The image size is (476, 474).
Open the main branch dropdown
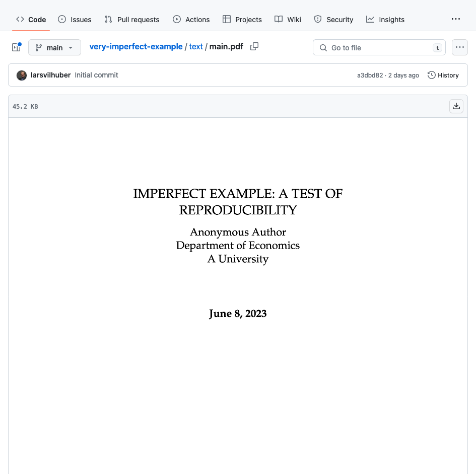[54, 47]
